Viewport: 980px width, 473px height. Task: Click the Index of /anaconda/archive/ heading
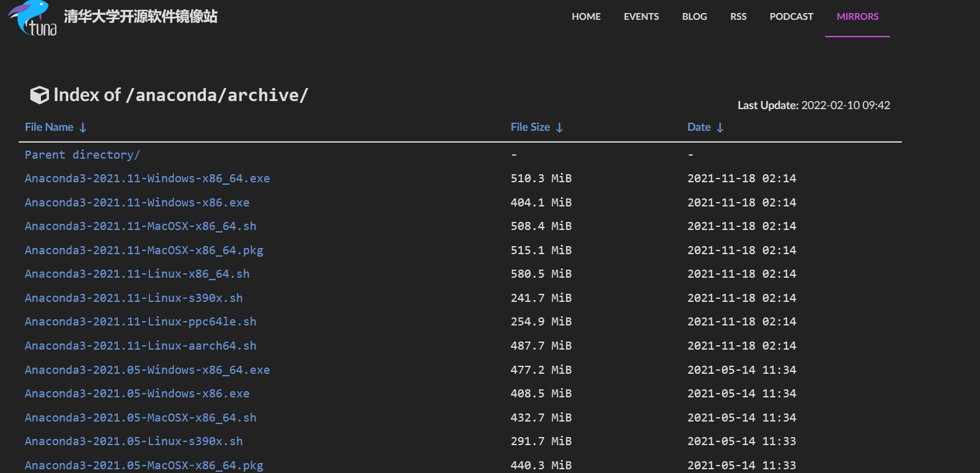[181, 95]
